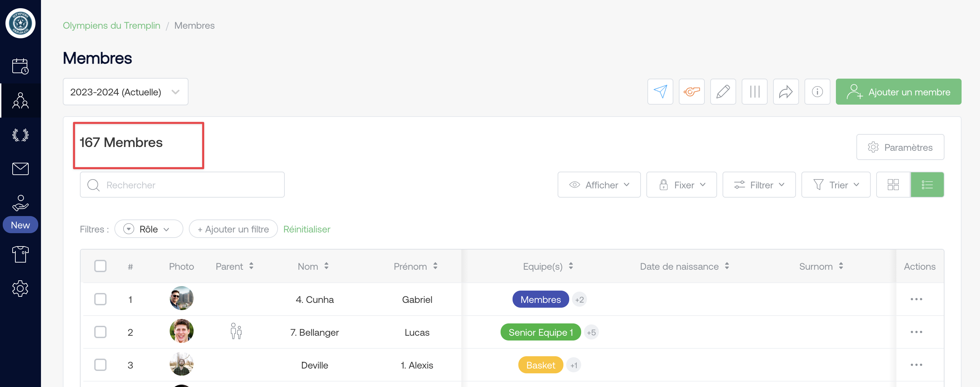This screenshot has height=387, width=980.
Task: Tick the checkbox for Cunha Gabriel row
Action: (100, 299)
